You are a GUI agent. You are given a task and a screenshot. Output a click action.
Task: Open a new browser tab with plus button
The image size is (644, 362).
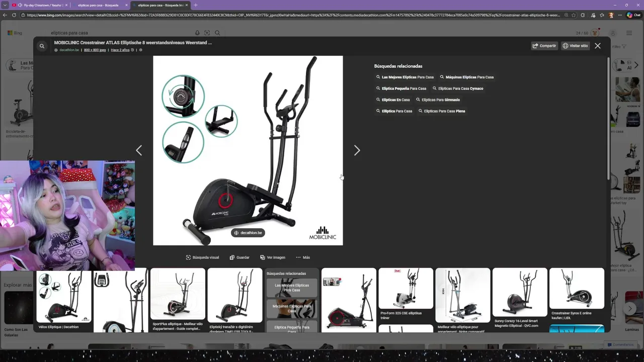click(196, 5)
